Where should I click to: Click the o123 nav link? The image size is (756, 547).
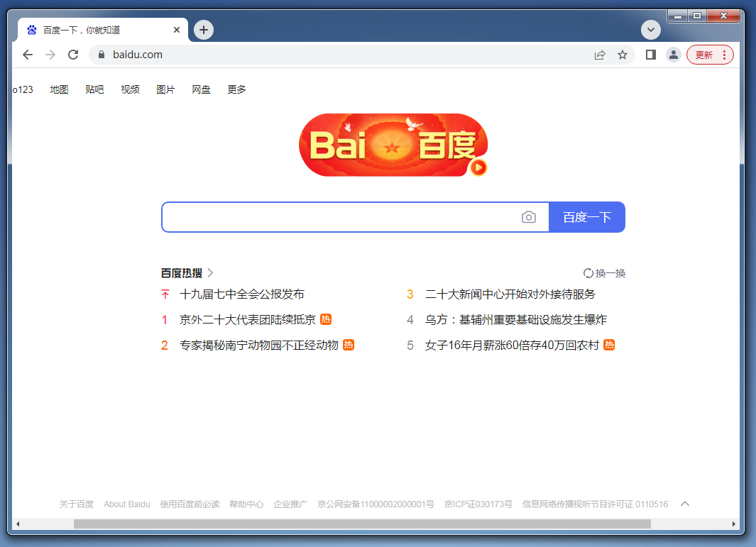pyautogui.click(x=23, y=89)
